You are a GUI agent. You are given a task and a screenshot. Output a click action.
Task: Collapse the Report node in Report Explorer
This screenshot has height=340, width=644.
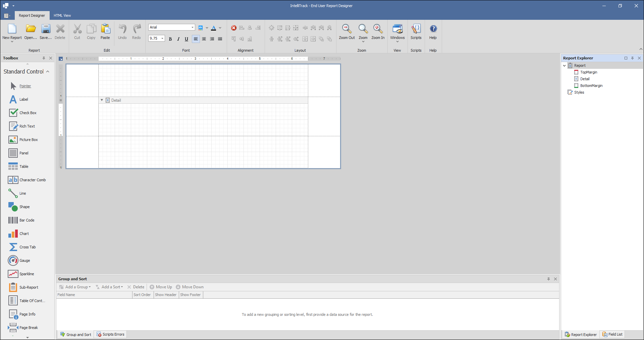coord(565,65)
